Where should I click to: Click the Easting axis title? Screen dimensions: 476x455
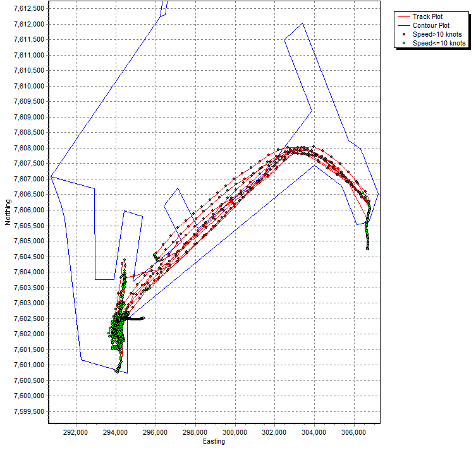[214, 442]
